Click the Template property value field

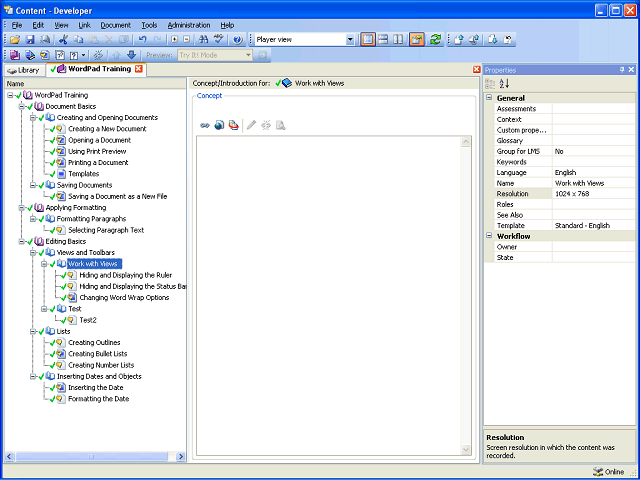click(x=594, y=226)
